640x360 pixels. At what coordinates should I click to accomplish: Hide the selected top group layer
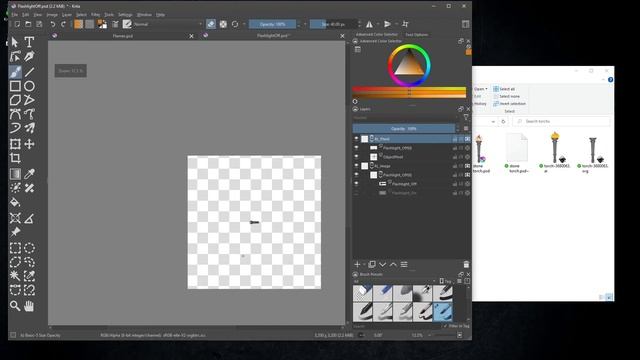tap(356, 139)
